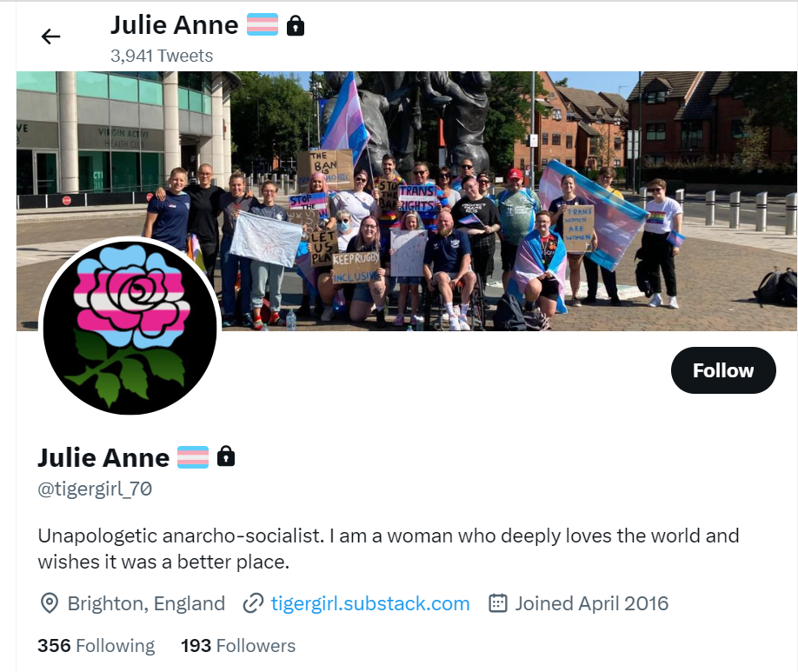This screenshot has height=672, width=798.
Task: Click the anarcho-socialist bio text
Action: click(x=389, y=549)
